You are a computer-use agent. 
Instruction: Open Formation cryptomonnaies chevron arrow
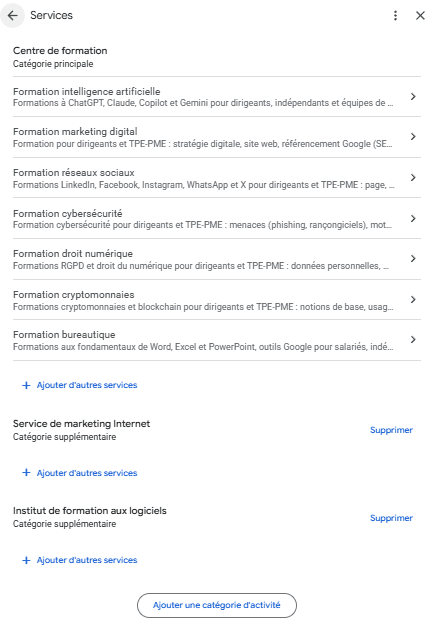(x=413, y=299)
